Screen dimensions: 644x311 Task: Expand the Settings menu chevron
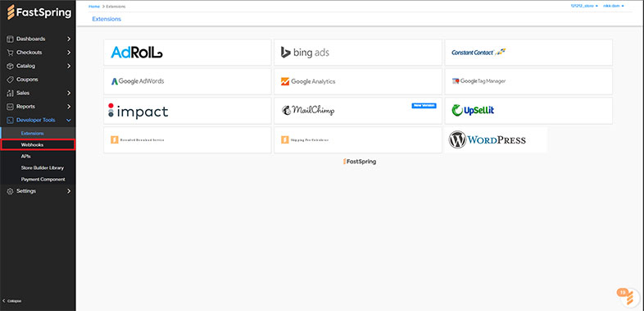coord(69,191)
